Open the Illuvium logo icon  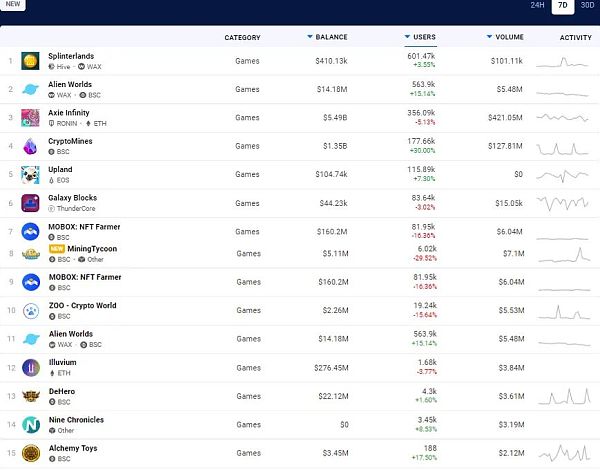tap(30, 369)
